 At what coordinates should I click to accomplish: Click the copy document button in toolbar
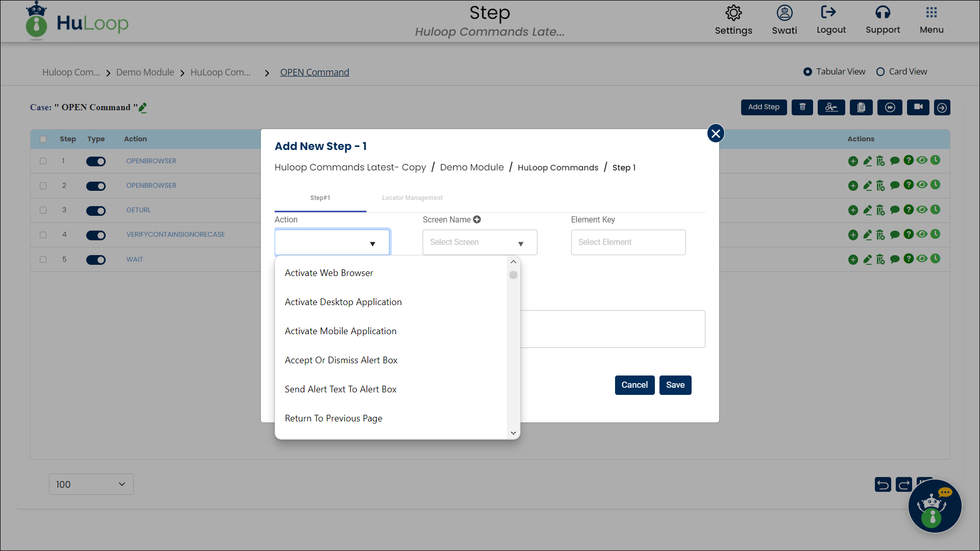(862, 107)
